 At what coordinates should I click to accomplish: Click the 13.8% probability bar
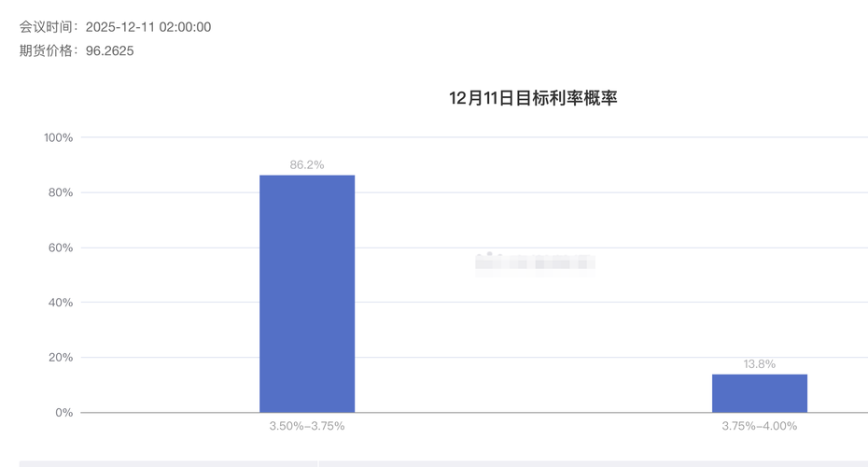pos(759,393)
